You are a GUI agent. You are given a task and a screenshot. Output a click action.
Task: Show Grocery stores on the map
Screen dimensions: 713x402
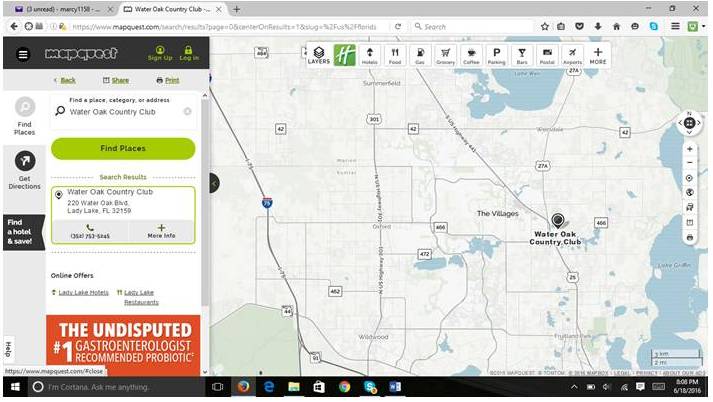tap(445, 55)
